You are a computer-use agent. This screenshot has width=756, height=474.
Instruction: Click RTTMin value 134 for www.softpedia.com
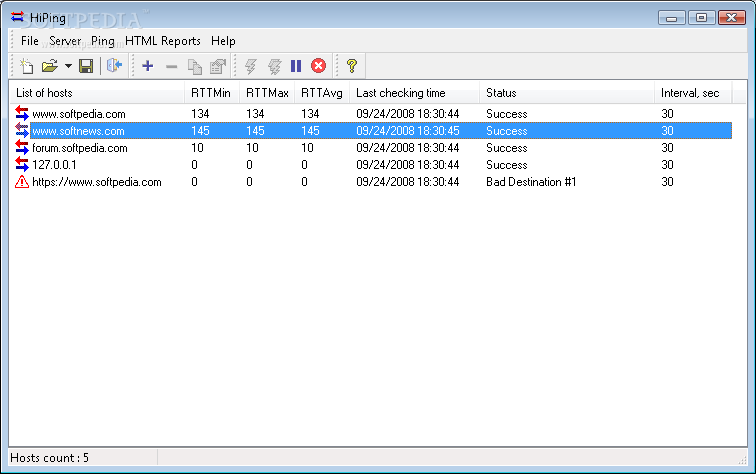(x=200, y=114)
